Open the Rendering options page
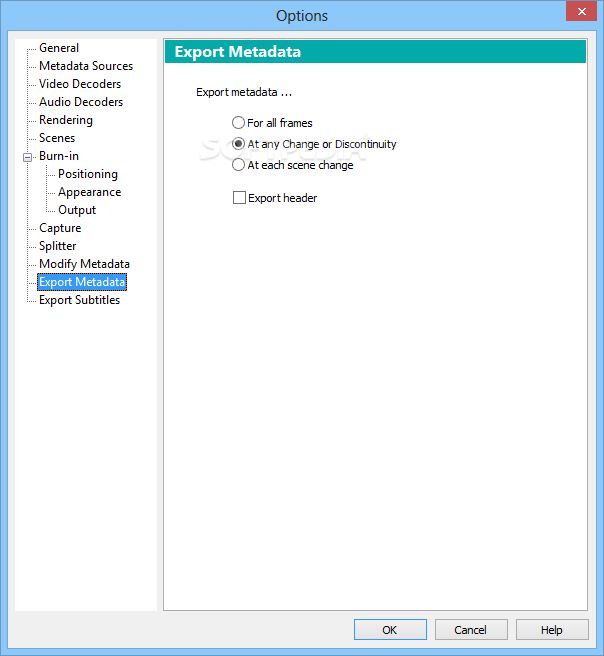Screen dimensions: 604x656 [66, 120]
